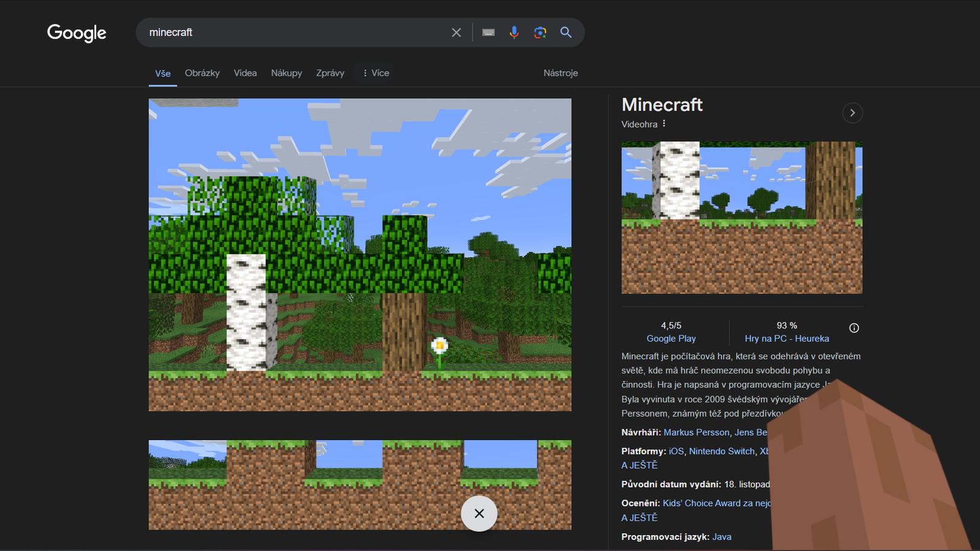Open the Markus Persson designer link

click(696, 432)
